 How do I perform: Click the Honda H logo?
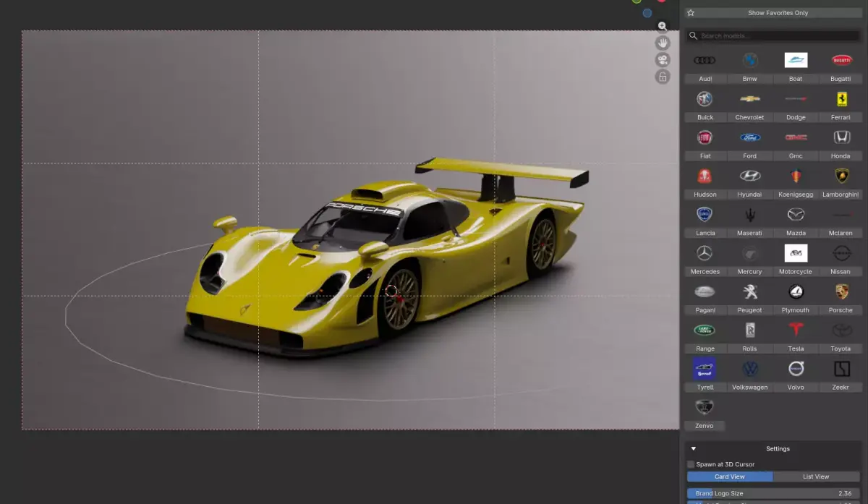(x=841, y=137)
